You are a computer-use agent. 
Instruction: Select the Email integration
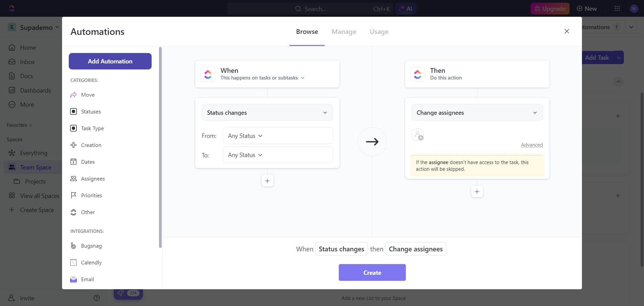tap(88, 279)
